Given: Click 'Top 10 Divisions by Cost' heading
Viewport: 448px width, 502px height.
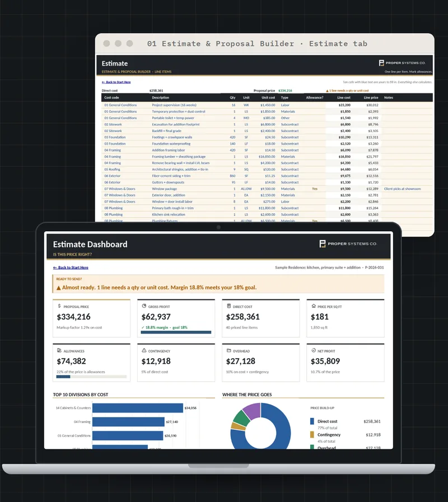Looking at the screenshot, I should [81, 395].
